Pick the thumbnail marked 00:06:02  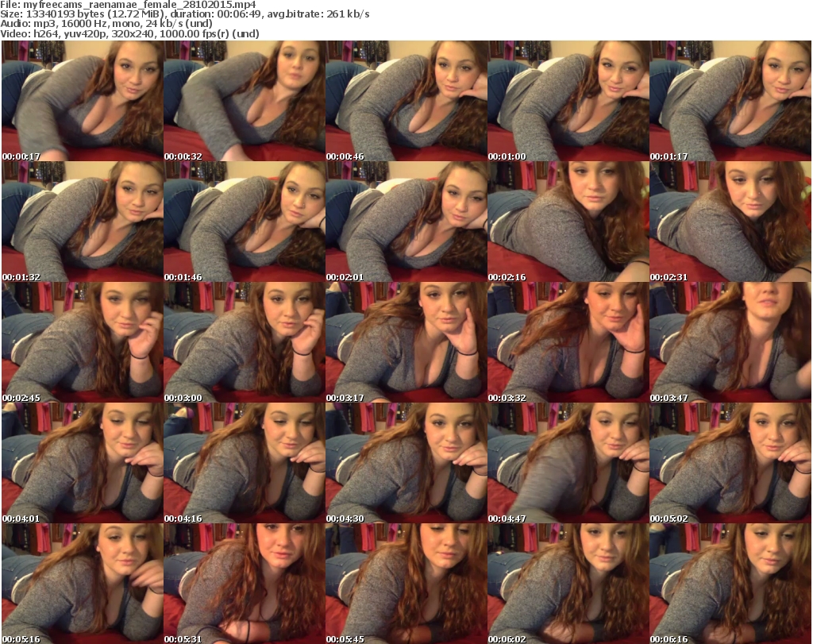568,584
